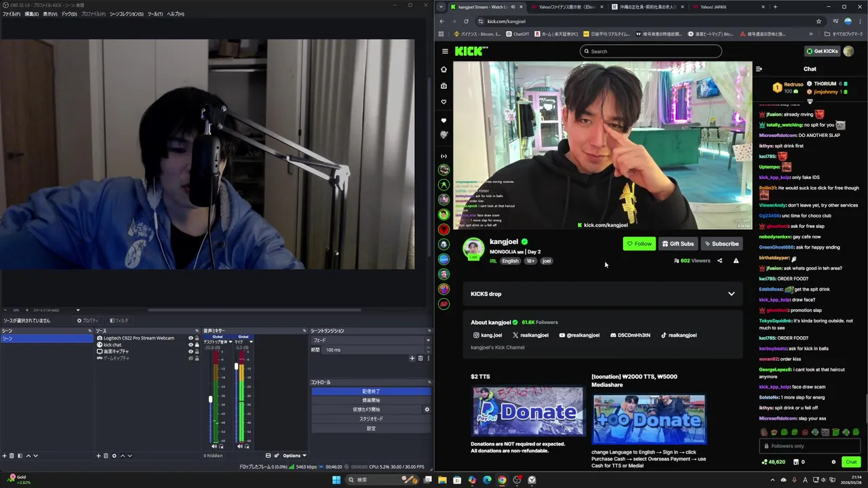
Task: Add a scene transition with plus icon
Action: click(x=412, y=358)
